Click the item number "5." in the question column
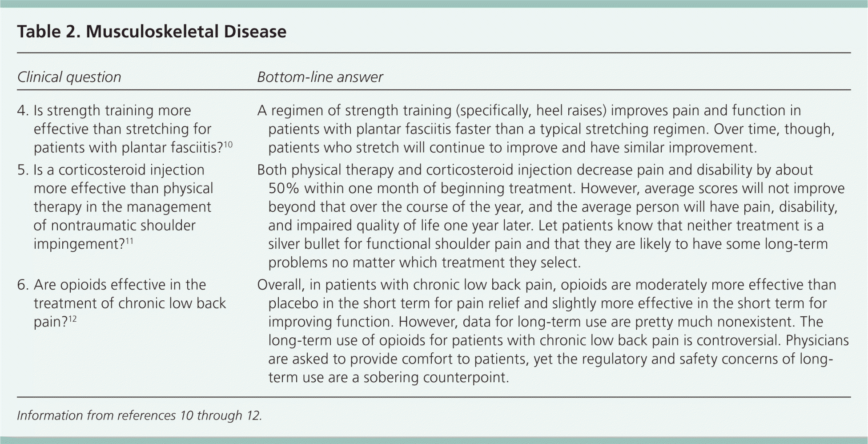This screenshot has width=868, height=444. [x=23, y=170]
